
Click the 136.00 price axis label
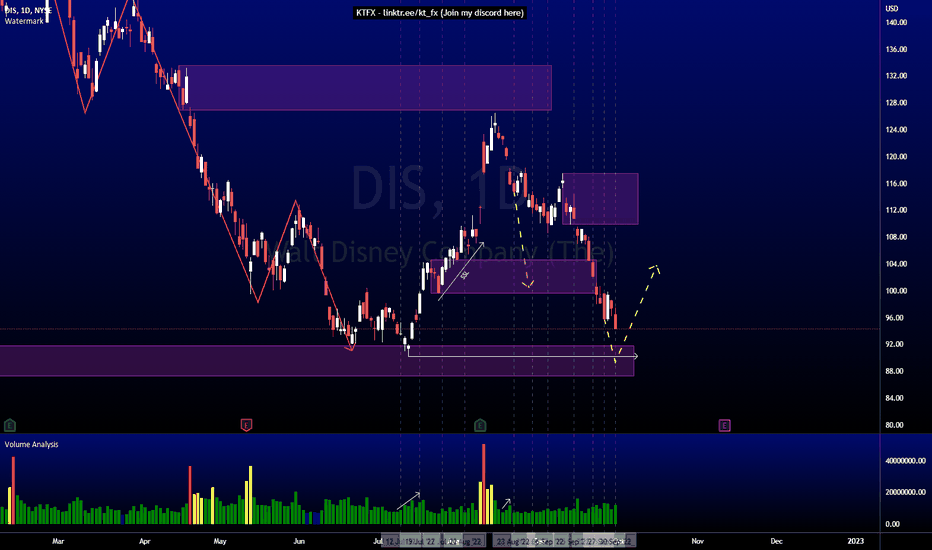point(896,49)
